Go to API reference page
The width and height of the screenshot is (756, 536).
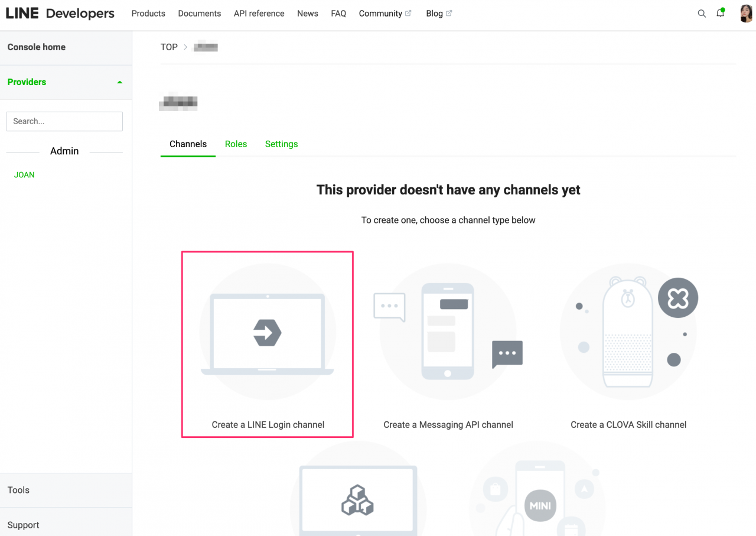(x=259, y=14)
